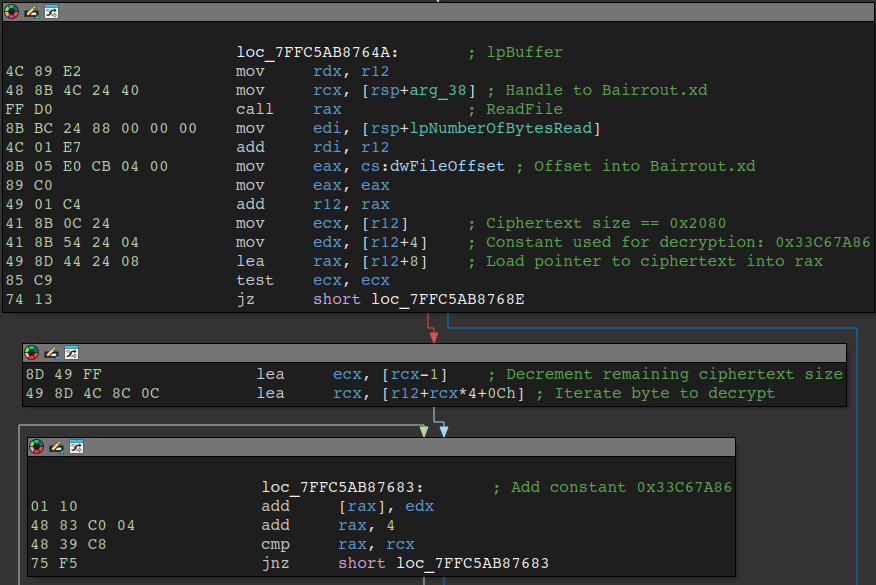The height and width of the screenshot is (585, 876).
Task: Open the color wheel on the 'lea ecx' block
Action: [32, 353]
